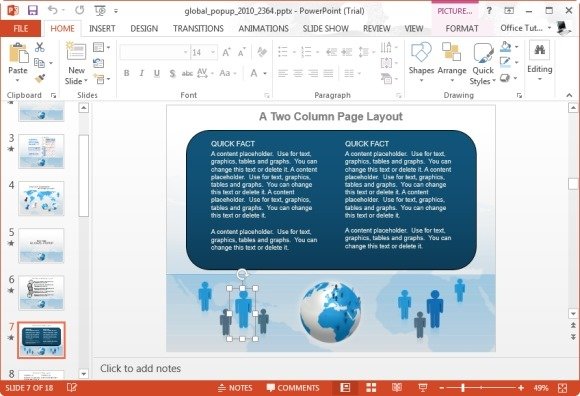This screenshot has height=396, width=580.
Task: Toggle Underline formatting
Action: [157, 73]
